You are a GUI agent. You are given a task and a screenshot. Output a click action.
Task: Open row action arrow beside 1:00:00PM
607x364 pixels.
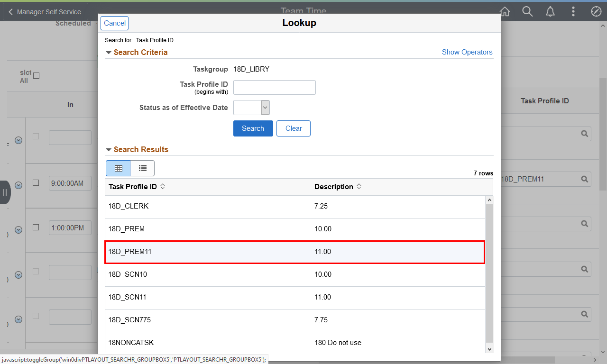(18, 230)
